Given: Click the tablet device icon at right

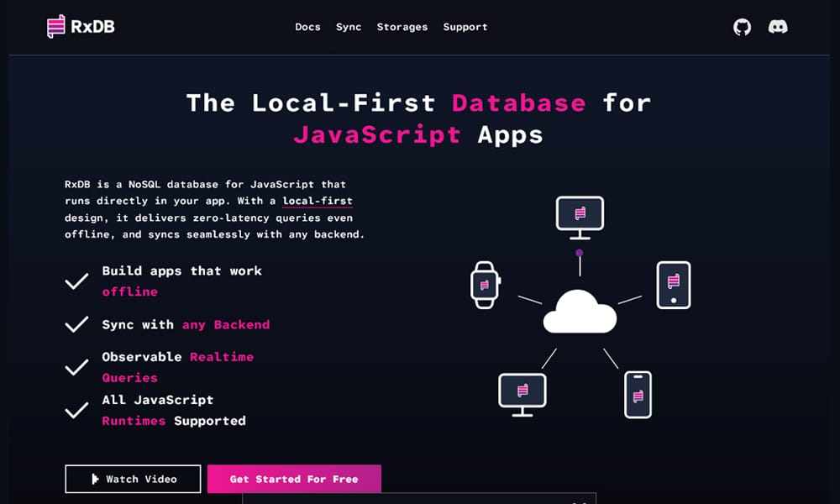Looking at the screenshot, I should (x=674, y=285).
